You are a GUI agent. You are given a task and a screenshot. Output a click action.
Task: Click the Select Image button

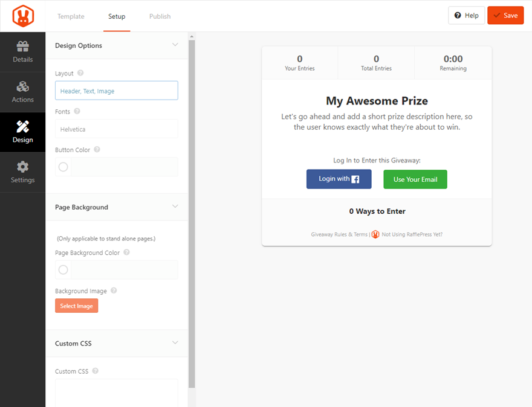pyautogui.click(x=76, y=306)
